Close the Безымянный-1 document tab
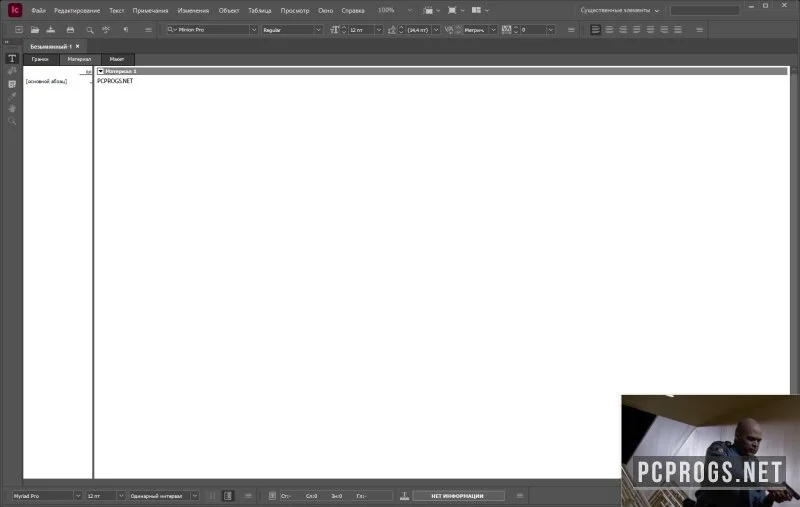Screen dimensions: 800x507 78,46
